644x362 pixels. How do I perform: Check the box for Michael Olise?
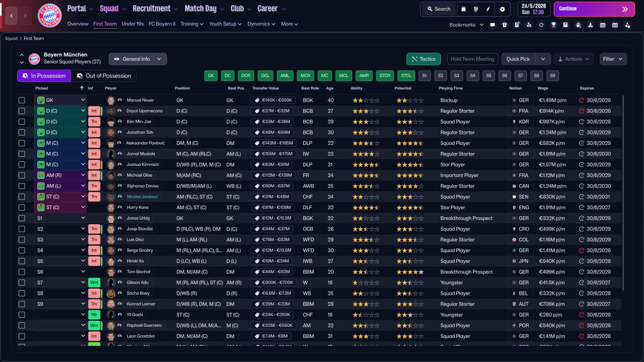[x=22, y=175]
